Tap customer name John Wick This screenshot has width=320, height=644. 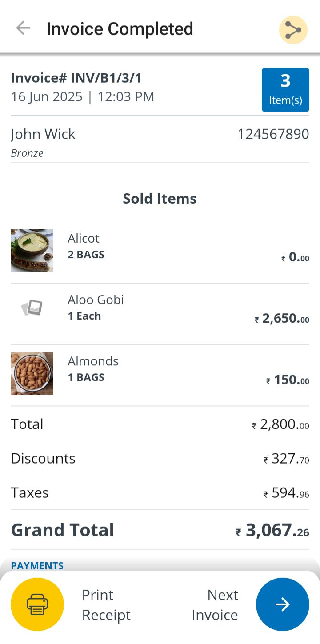(43, 134)
